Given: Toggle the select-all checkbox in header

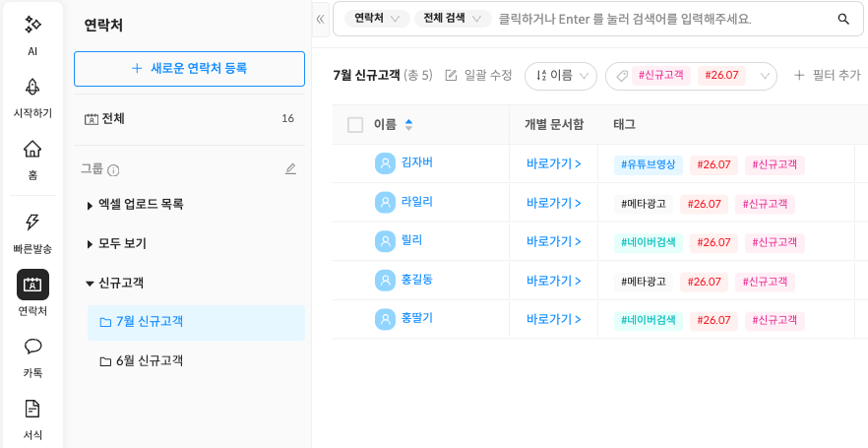Looking at the screenshot, I should click(355, 125).
